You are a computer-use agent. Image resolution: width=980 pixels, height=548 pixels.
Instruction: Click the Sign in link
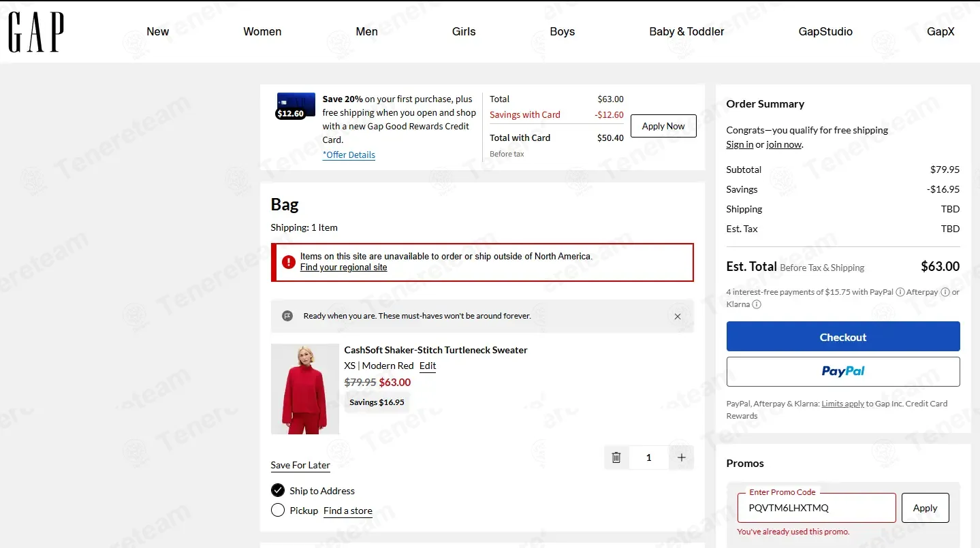pyautogui.click(x=740, y=144)
